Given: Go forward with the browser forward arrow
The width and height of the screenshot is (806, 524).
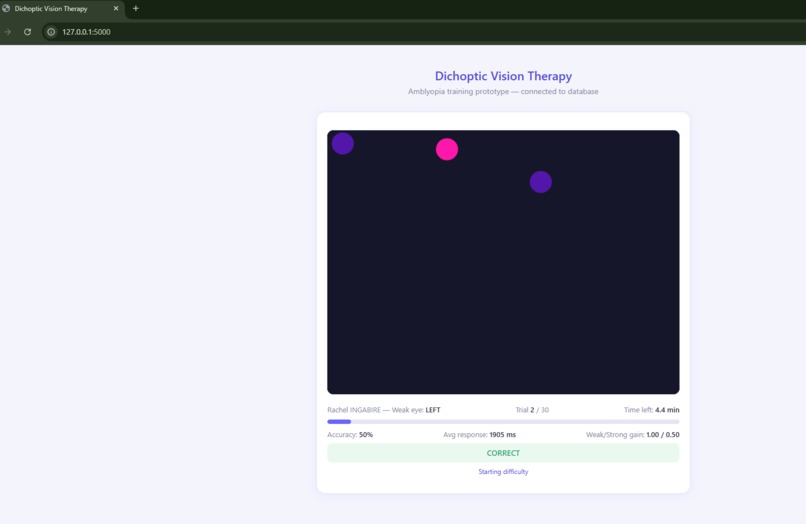Looking at the screenshot, I should pyautogui.click(x=8, y=32).
